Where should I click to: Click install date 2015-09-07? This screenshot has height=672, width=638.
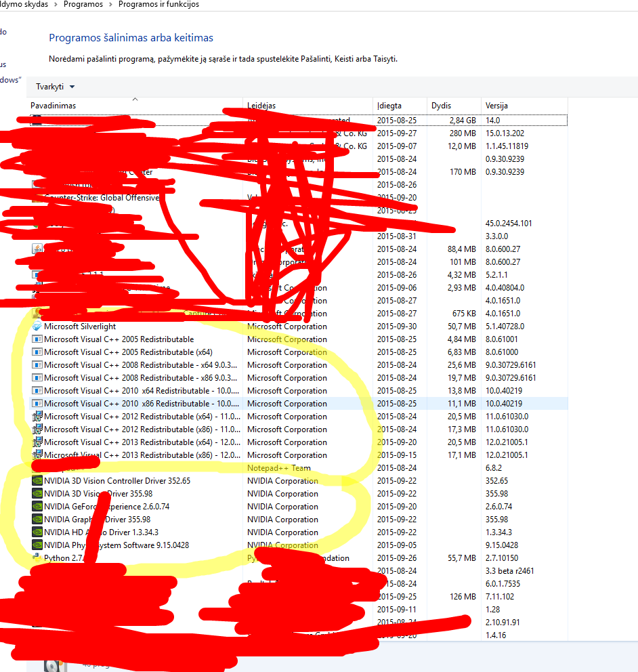click(x=397, y=146)
